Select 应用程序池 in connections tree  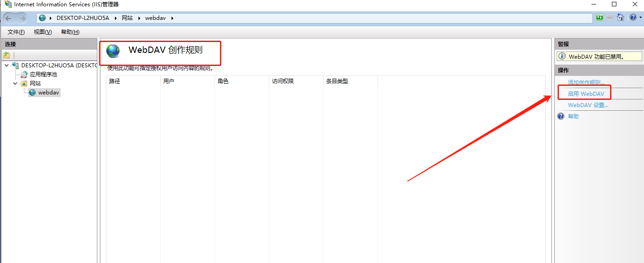pos(43,74)
